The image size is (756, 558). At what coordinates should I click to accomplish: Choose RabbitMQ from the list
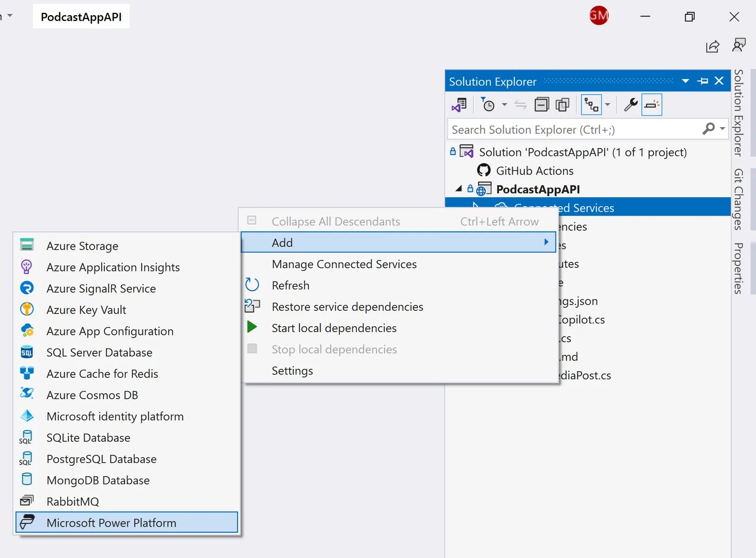point(127,501)
